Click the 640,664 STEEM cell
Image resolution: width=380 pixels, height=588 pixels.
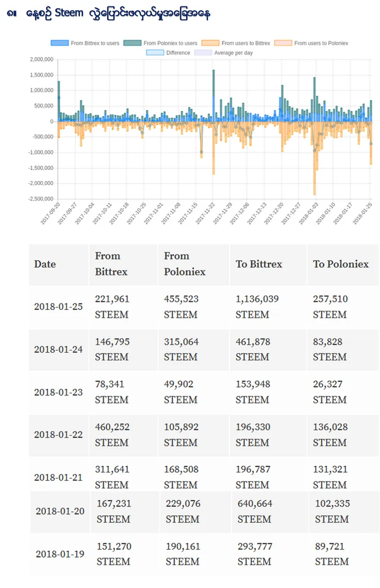[x=270, y=512]
